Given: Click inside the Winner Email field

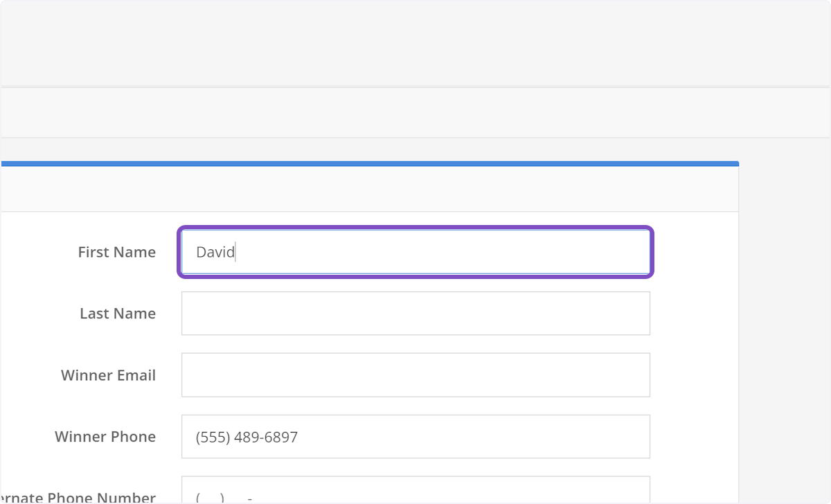Looking at the screenshot, I should pyautogui.click(x=415, y=375).
